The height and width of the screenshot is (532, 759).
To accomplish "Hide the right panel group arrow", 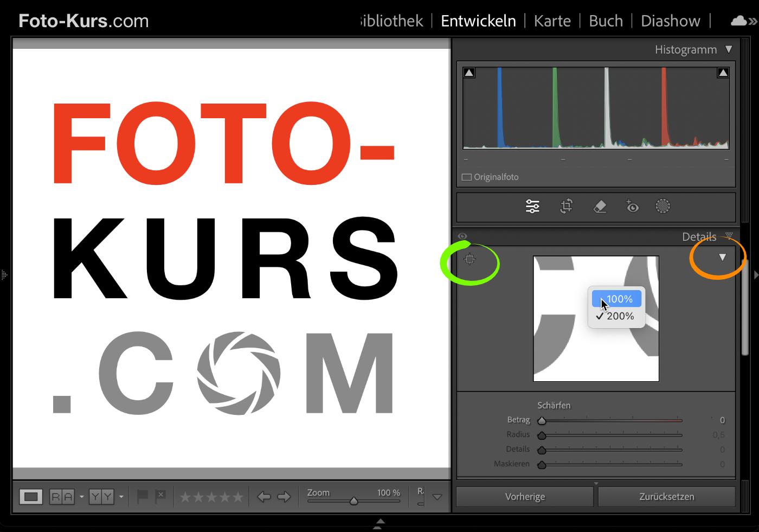I will pos(756,275).
